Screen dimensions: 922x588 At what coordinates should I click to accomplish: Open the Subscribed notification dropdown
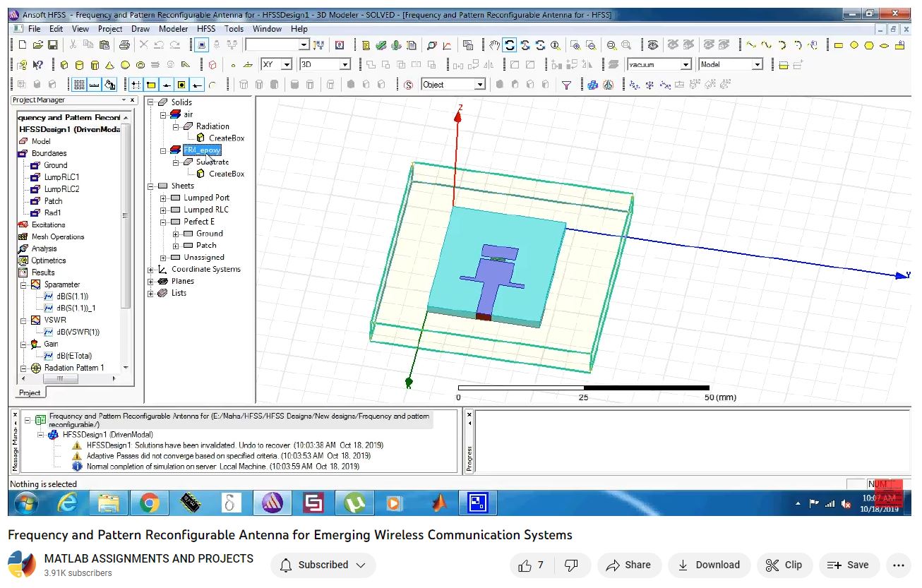pyautogui.click(x=323, y=565)
